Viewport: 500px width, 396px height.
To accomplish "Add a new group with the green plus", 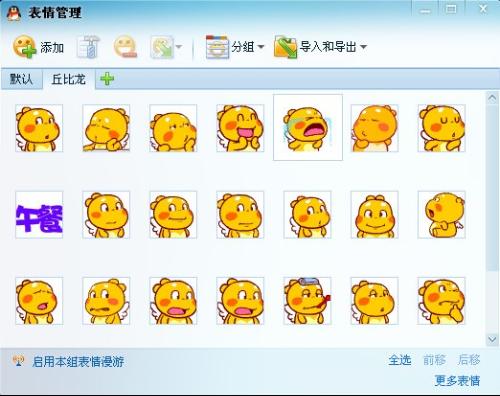I will pyautogui.click(x=107, y=79).
